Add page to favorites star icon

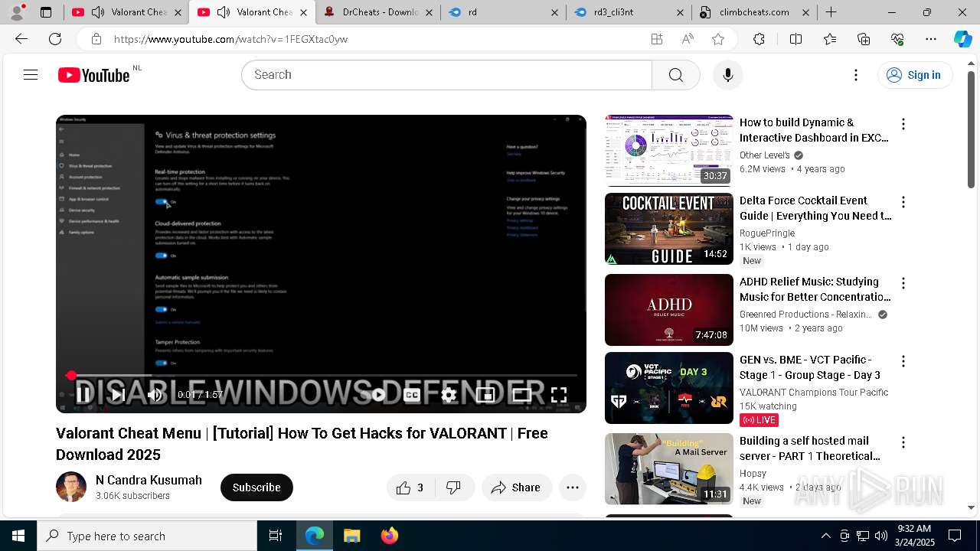[x=718, y=39]
